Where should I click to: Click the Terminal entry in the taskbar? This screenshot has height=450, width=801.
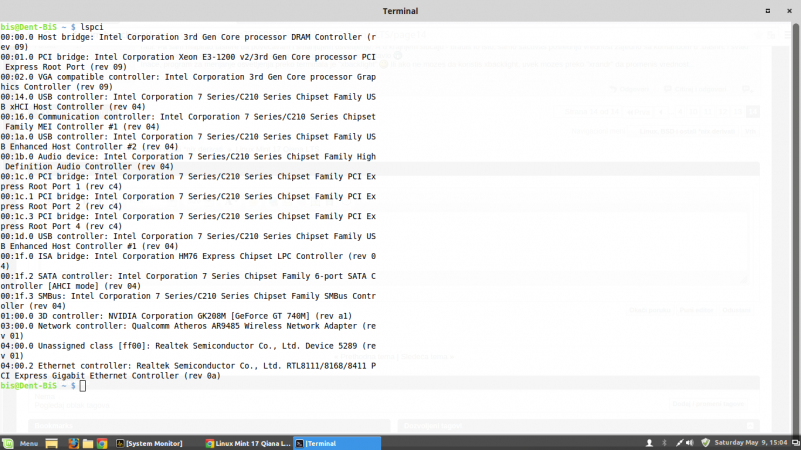coord(337,443)
